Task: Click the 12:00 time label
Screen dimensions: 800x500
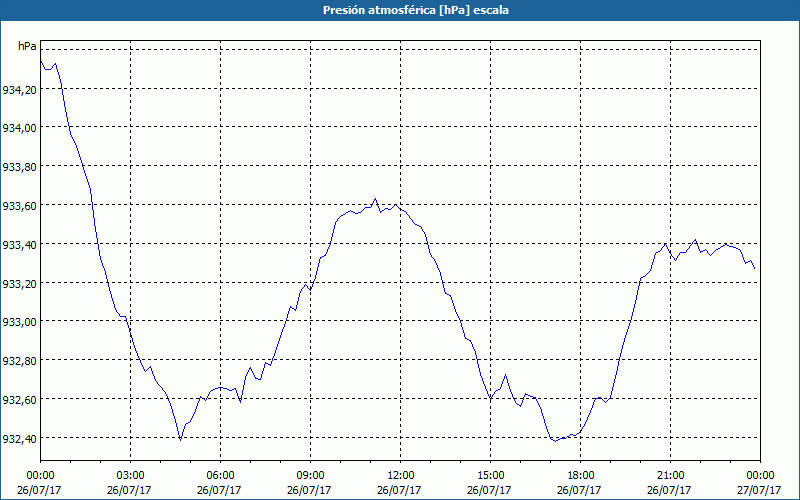Action: (x=401, y=476)
